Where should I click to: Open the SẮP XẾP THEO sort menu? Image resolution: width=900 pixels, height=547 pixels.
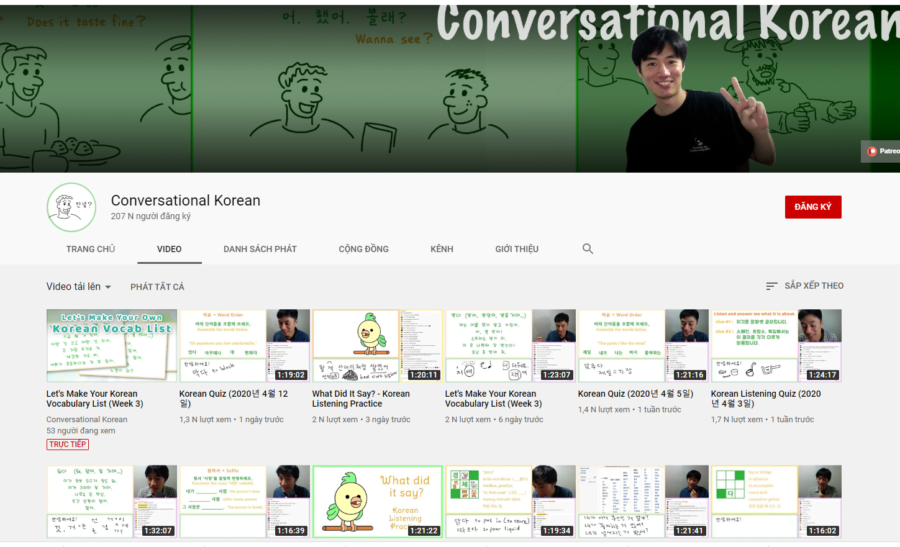click(805, 286)
